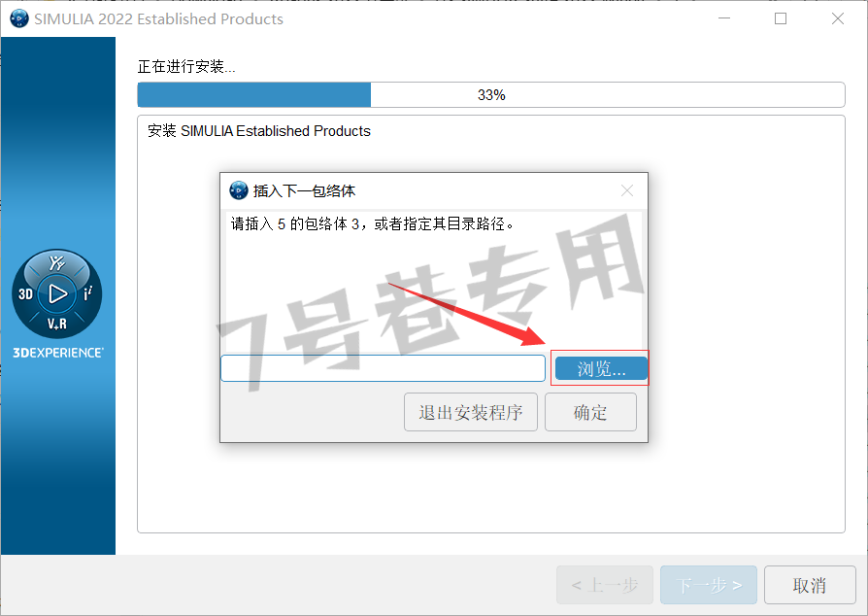Open the 浏览... browse button

click(x=601, y=368)
